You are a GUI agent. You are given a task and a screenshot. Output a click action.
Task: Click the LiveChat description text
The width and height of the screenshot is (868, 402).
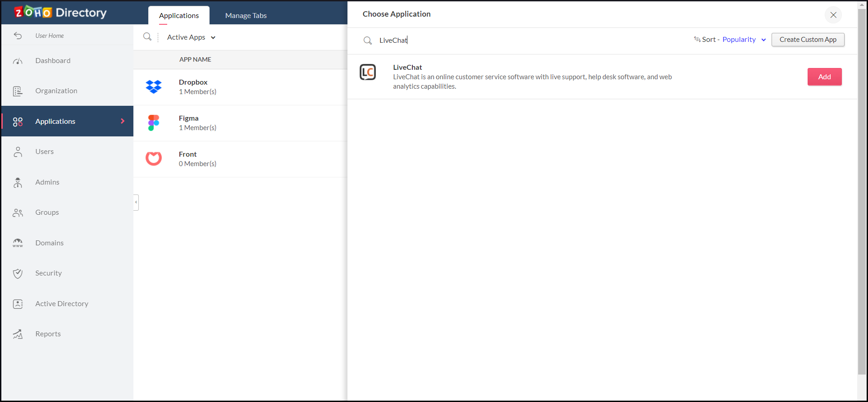pos(532,81)
